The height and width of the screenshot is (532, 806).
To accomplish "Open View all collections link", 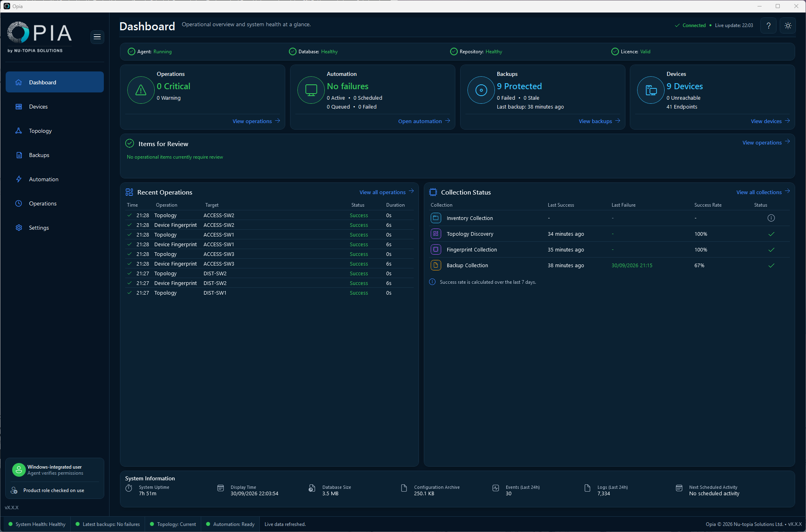I will (x=763, y=192).
